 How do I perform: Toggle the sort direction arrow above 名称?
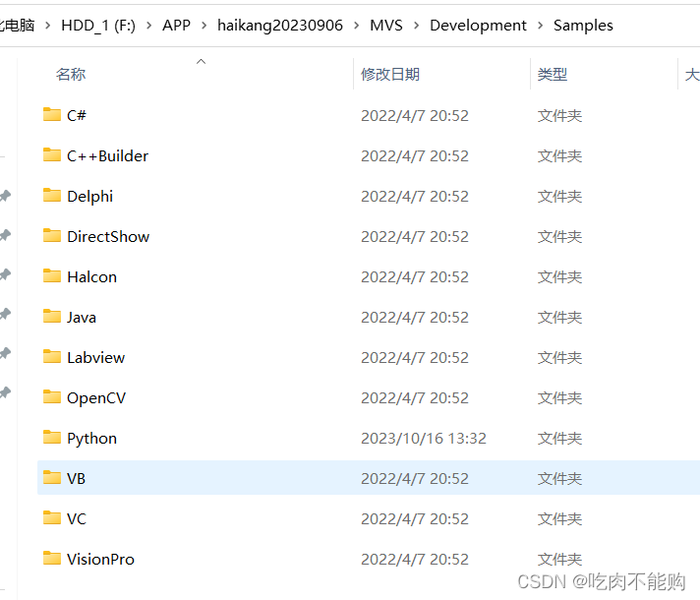[x=202, y=62]
